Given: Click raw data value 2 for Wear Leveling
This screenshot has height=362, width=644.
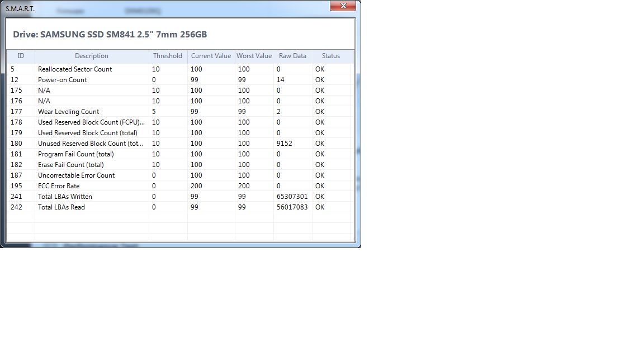Looking at the screenshot, I should [278, 112].
